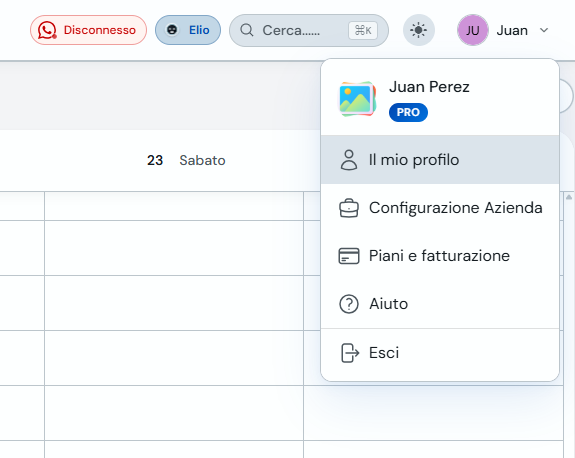Click the 23 Sabato column header
This screenshot has width=575, height=458.
pos(186,160)
